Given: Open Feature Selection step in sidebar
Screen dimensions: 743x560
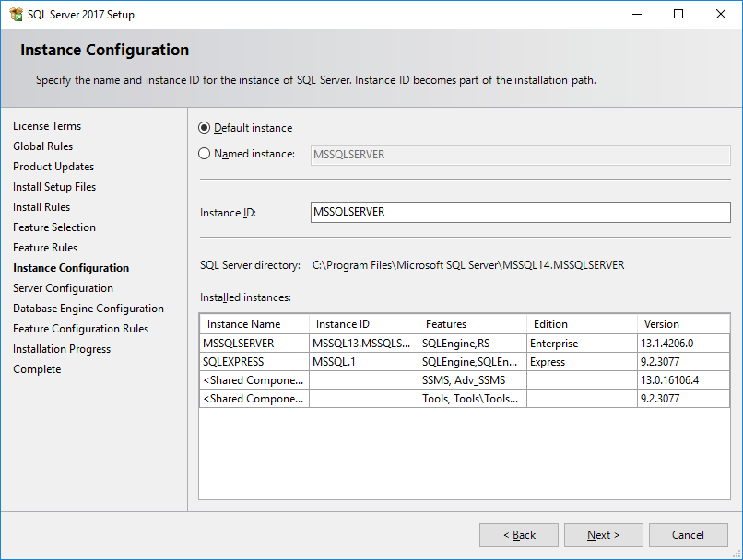Looking at the screenshot, I should [54, 227].
